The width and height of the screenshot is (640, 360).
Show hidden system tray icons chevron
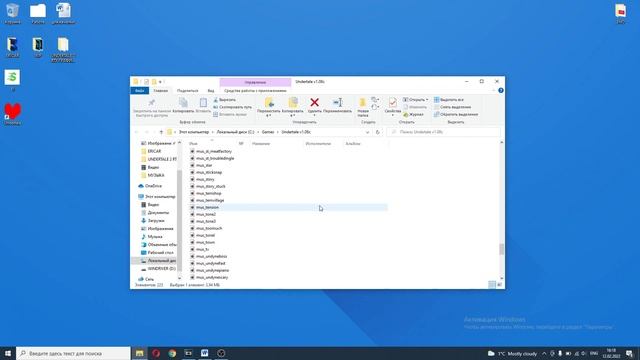tap(544, 353)
